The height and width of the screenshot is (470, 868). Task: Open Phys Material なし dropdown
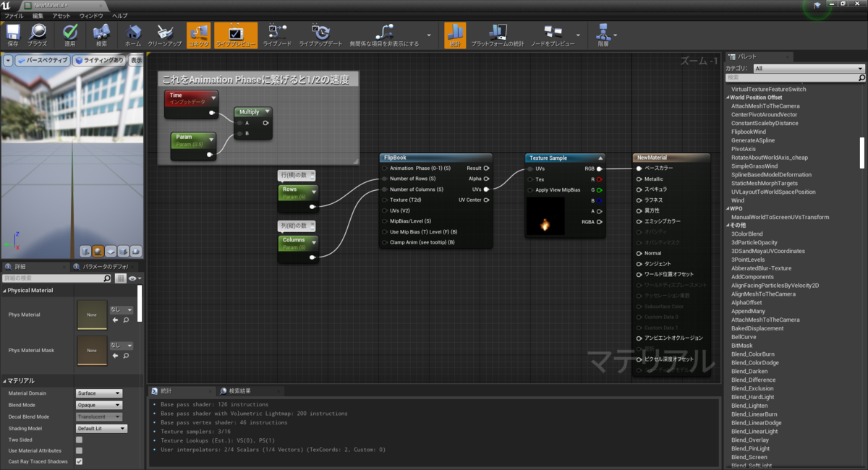coord(121,309)
